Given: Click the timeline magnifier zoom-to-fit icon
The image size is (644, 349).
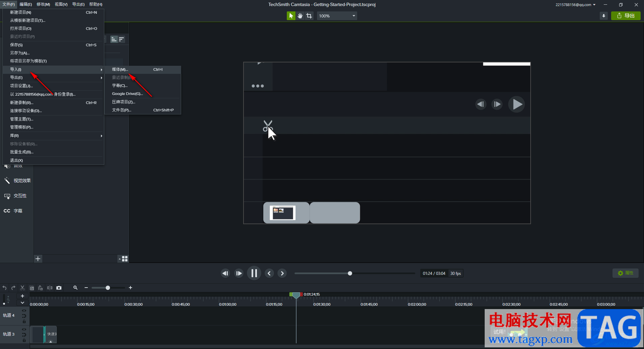Looking at the screenshot, I should 75,288.
